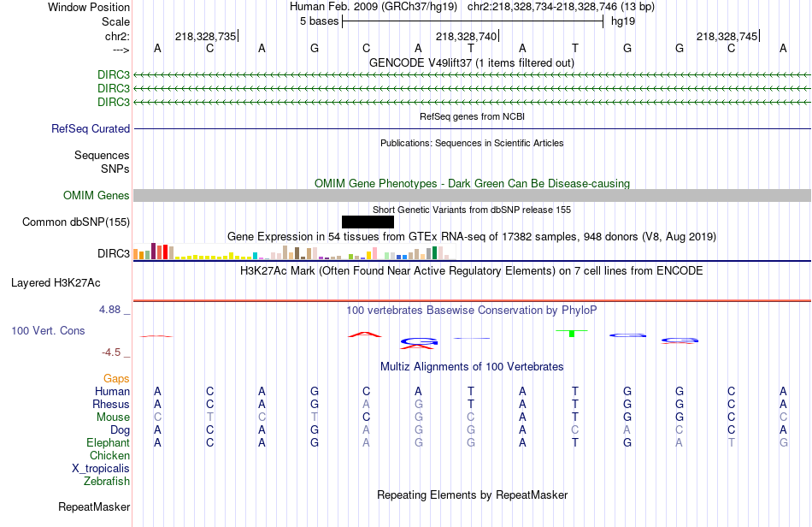Click the Sequences track label
Viewport: 812px width, 527px height.
click(x=102, y=155)
